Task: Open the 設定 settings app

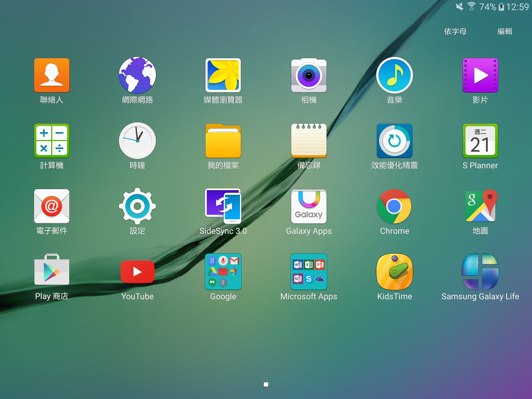Action: pyautogui.click(x=137, y=206)
